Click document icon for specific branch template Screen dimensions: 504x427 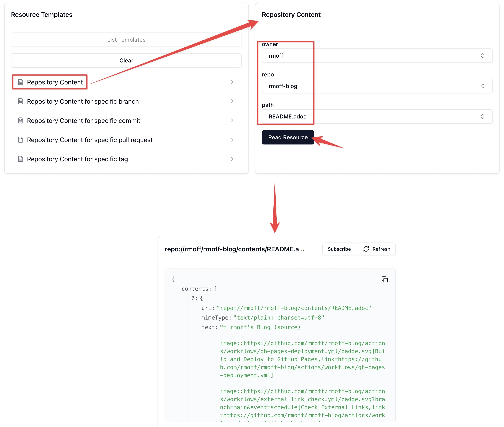[x=21, y=101]
